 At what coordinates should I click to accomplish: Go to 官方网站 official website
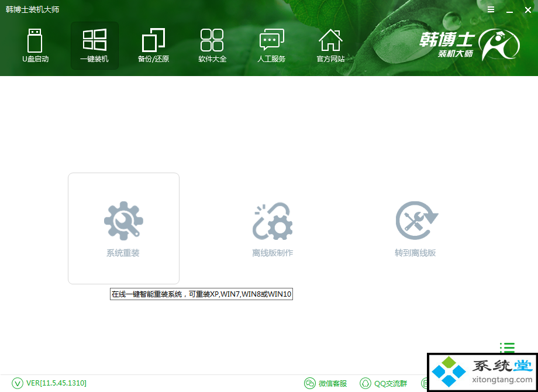tap(330, 46)
